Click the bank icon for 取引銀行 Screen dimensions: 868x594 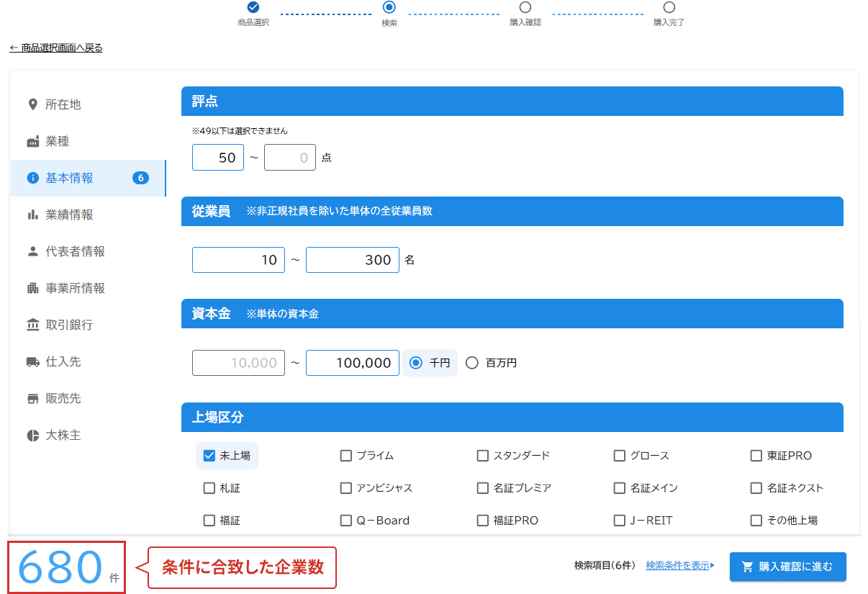click(x=32, y=325)
